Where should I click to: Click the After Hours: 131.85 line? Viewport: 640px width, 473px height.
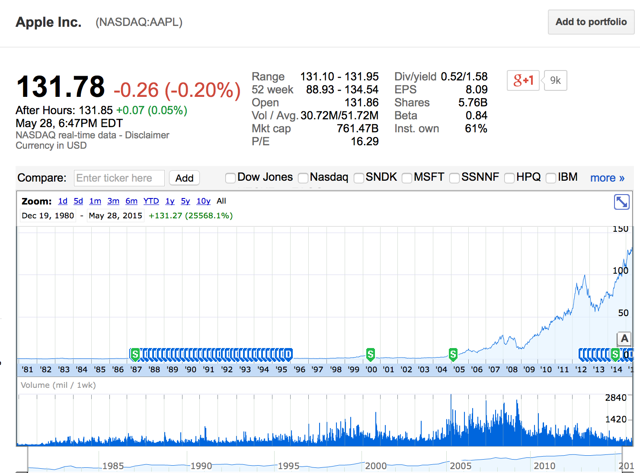(101, 111)
